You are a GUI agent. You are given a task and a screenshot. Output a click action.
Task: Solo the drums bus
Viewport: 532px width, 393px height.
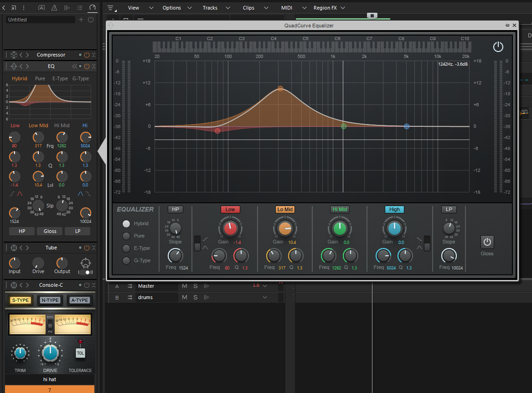coord(195,297)
